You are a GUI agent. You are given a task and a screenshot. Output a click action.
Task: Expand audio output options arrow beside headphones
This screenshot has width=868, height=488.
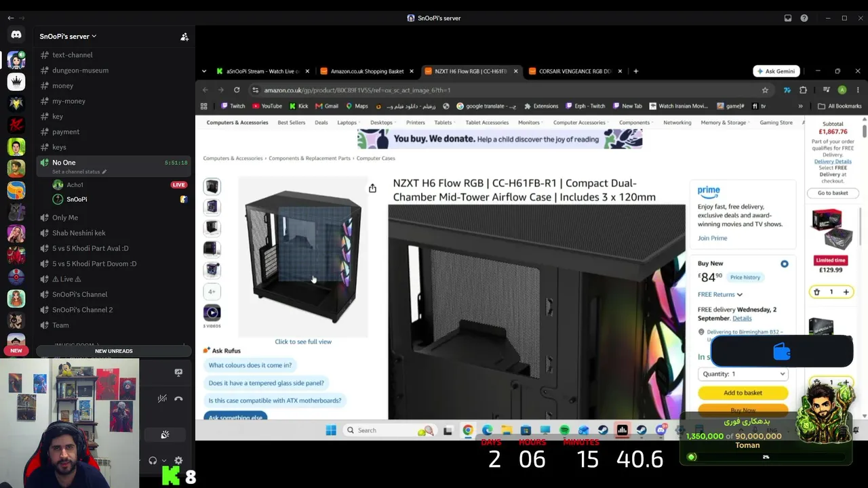tap(164, 461)
